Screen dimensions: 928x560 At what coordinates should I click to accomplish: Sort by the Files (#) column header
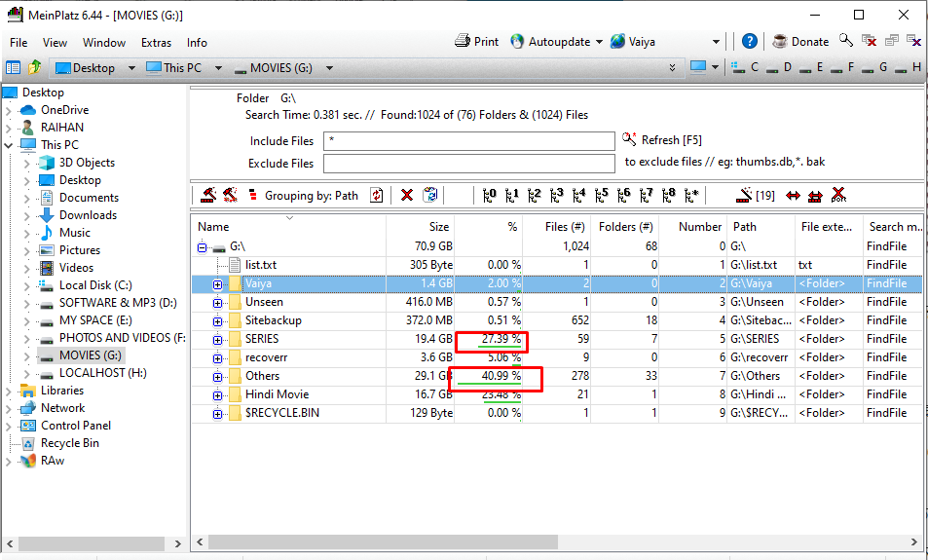click(x=556, y=227)
